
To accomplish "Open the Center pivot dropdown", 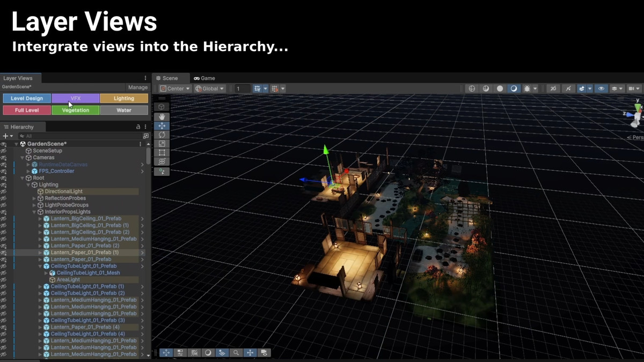I will [175, 88].
